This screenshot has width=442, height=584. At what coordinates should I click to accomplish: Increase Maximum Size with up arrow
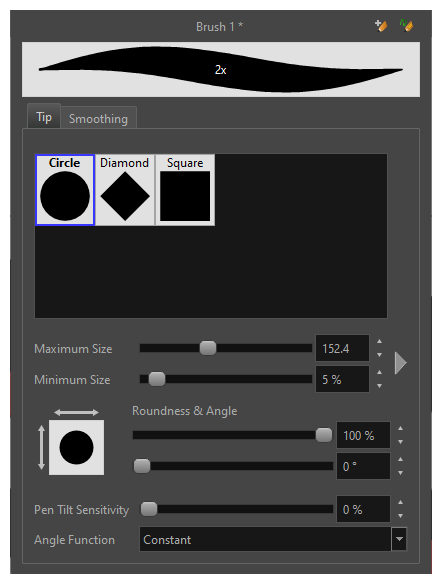[379, 341]
